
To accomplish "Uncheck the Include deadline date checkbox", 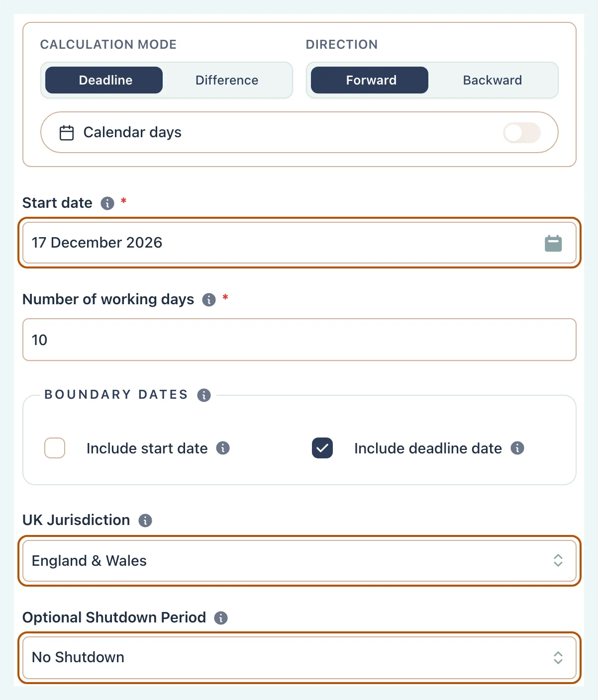I will [x=322, y=448].
